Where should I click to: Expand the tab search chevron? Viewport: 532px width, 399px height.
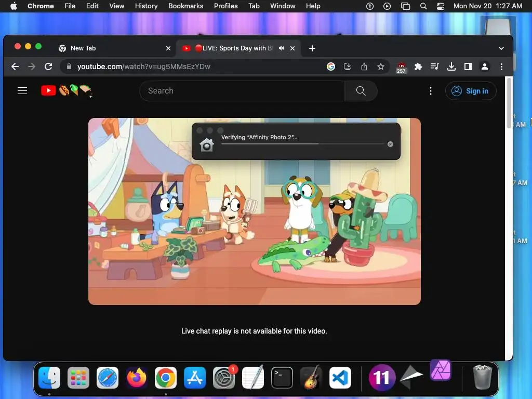[x=501, y=48]
